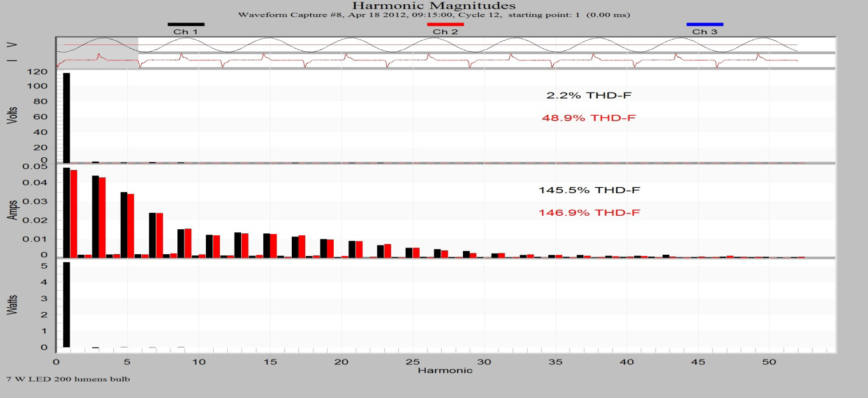Select the Ch 3 blue channel marker
The width and height of the screenshot is (868, 398).
click(705, 25)
